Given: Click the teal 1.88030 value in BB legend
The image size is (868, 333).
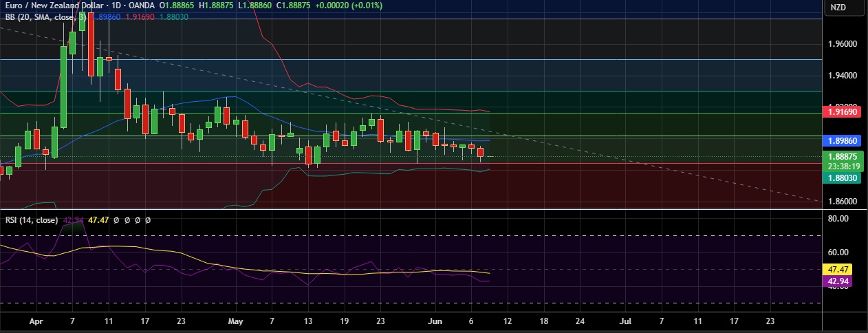Looking at the screenshot, I should pos(174,17).
